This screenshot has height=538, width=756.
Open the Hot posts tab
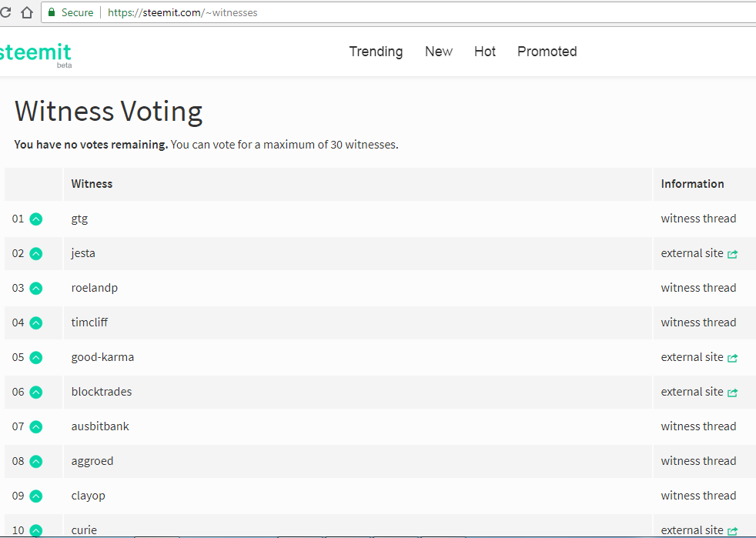[485, 52]
